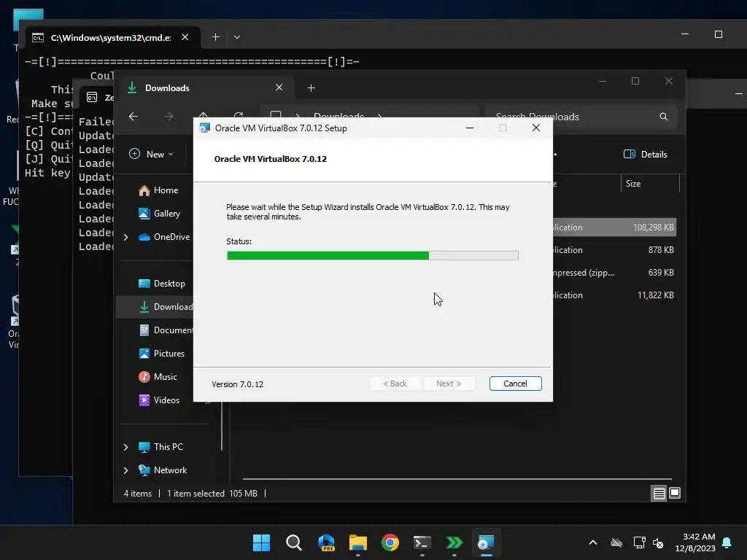The width and height of the screenshot is (747, 560).
Task: Open terminal profiles dropdown
Action: [x=237, y=37]
